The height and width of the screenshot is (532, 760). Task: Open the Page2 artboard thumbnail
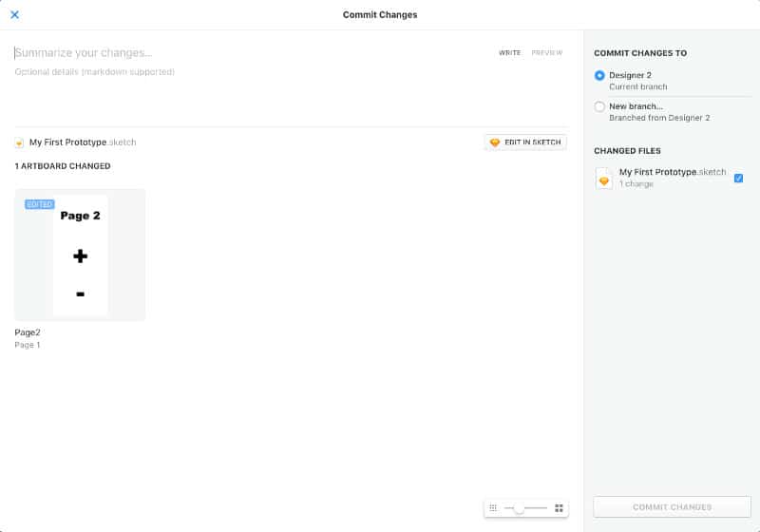tap(80, 255)
